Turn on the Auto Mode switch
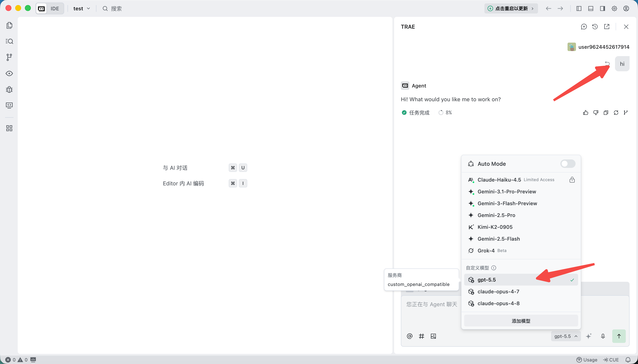638x364 pixels. [x=568, y=164]
